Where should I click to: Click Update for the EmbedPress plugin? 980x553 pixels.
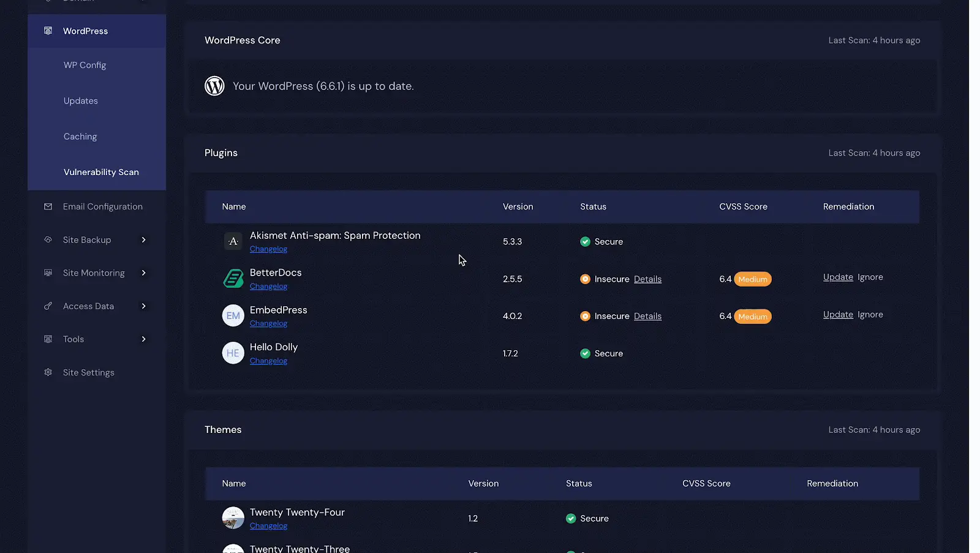(x=838, y=314)
